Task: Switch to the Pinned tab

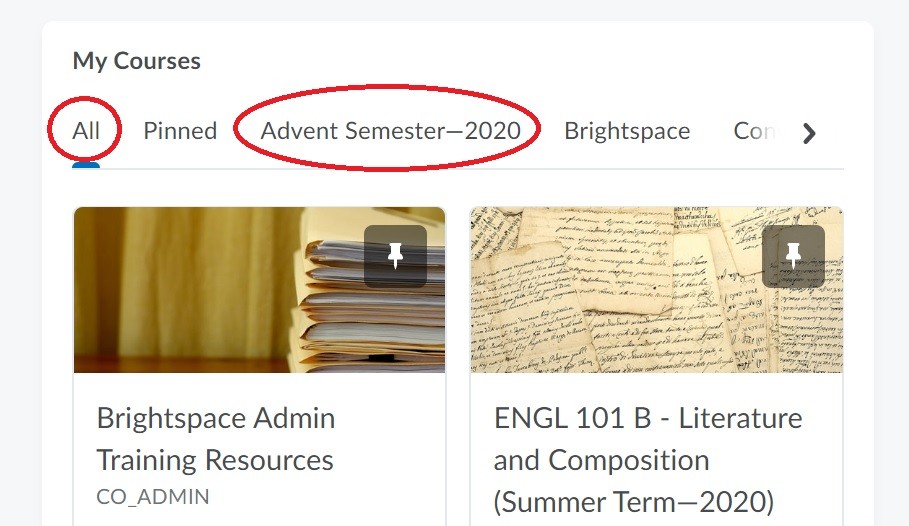Action: (180, 131)
